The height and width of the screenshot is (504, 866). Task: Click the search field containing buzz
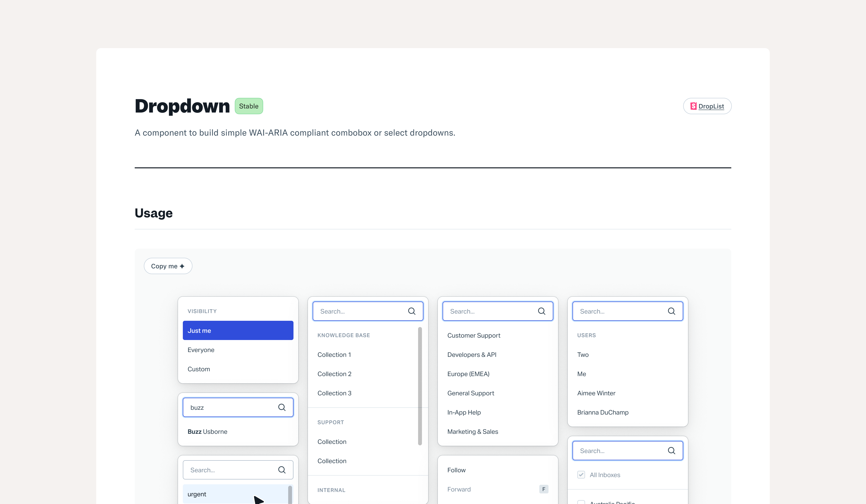click(x=230, y=408)
